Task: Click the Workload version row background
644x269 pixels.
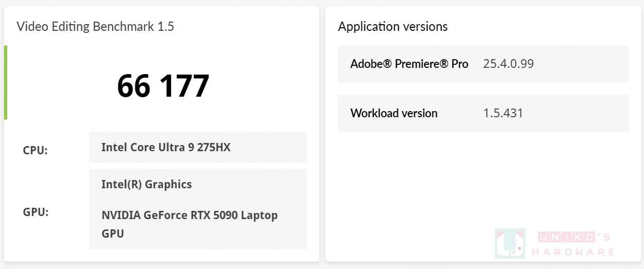Action: (x=483, y=113)
